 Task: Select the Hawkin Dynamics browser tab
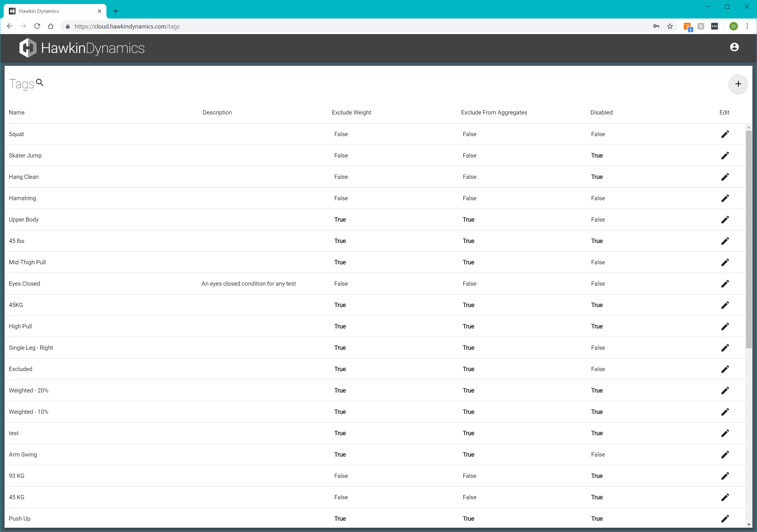[x=55, y=11]
